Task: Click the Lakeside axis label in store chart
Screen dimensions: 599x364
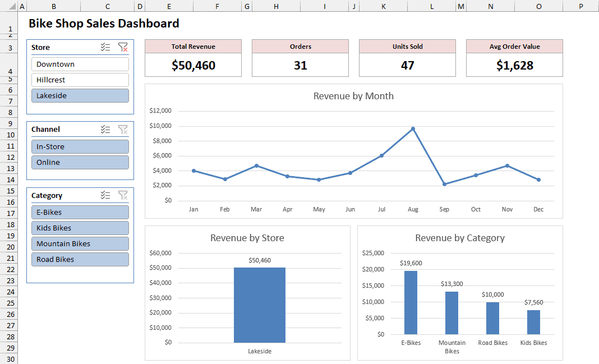Action: pos(260,351)
